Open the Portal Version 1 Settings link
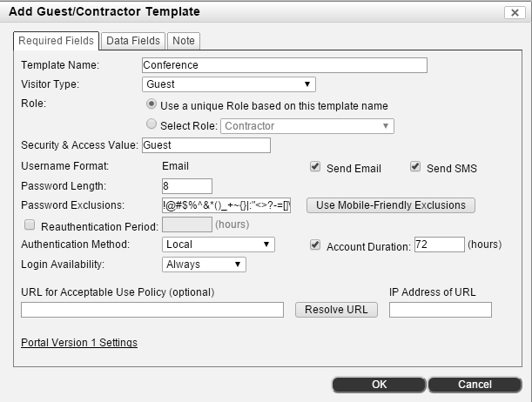Viewport: 532px width, 402px height. tap(79, 343)
